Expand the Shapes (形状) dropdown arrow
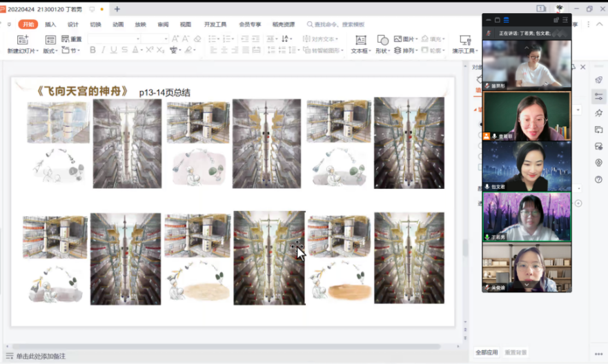608x364 pixels. tap(389, 51)
